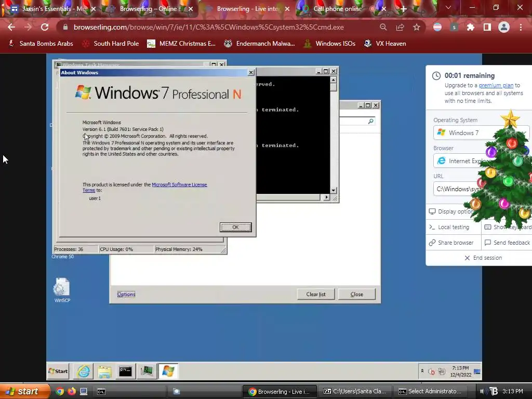Viewport: 532px width, 399px height.
Task: Click the remote Windows 7 Start button
Action: coord(58,371)
